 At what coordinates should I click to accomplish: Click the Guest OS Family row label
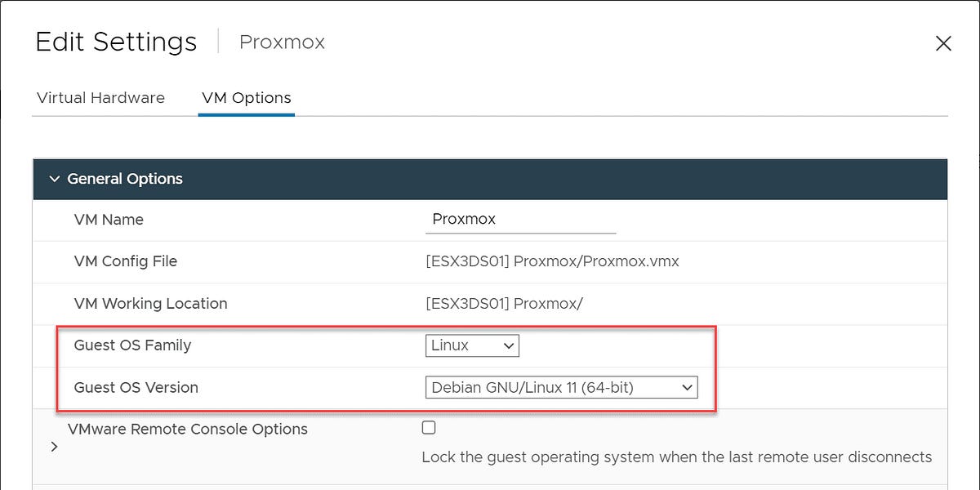point(132,345)
